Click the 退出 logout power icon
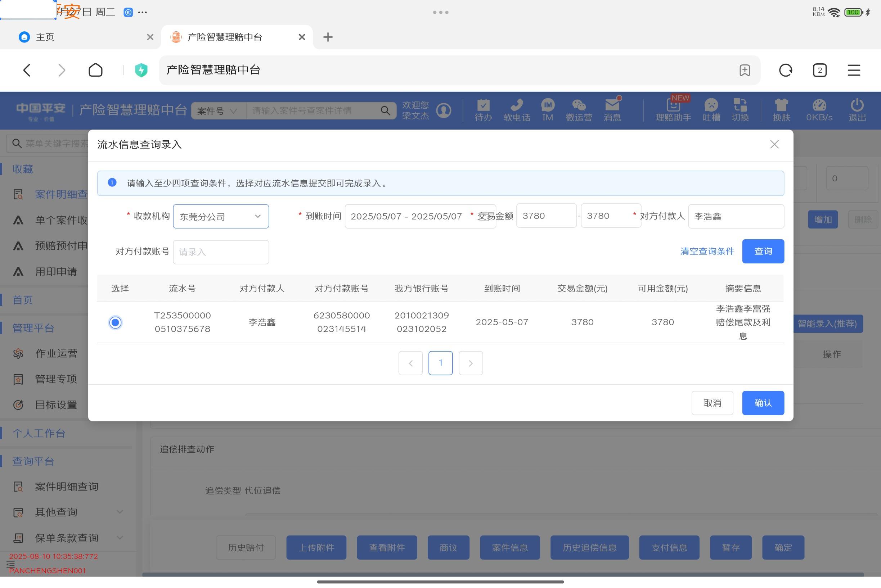 [x=857, y=110]
